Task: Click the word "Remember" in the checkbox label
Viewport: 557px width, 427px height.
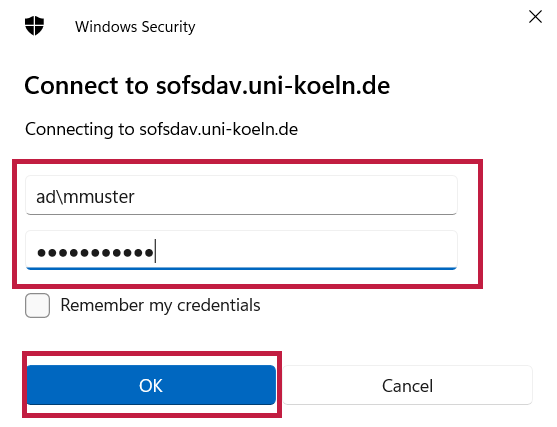Action: [102, 305]
